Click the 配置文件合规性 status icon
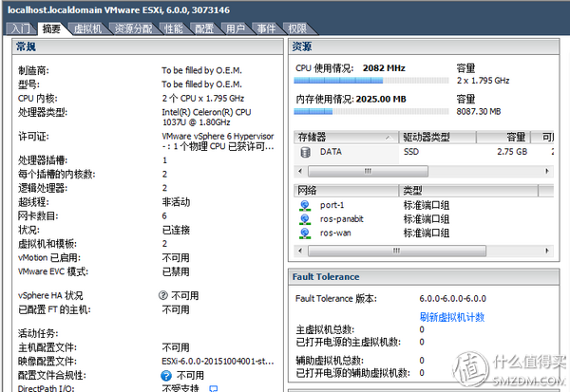 166,375
